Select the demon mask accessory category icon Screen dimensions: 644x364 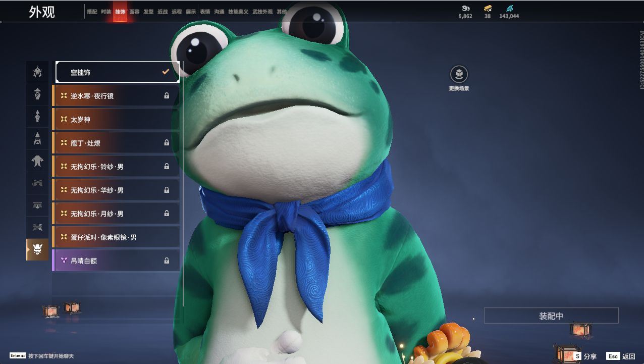37,249
